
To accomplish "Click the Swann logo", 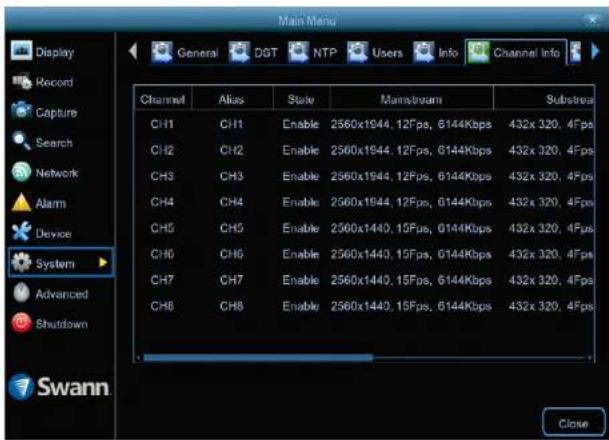I will [x=59, y=387].
